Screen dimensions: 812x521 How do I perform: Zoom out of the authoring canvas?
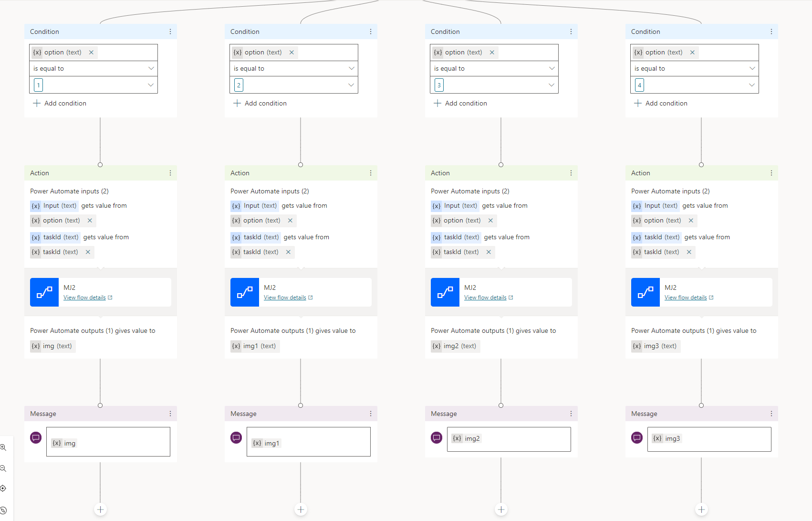pos(3,468)
